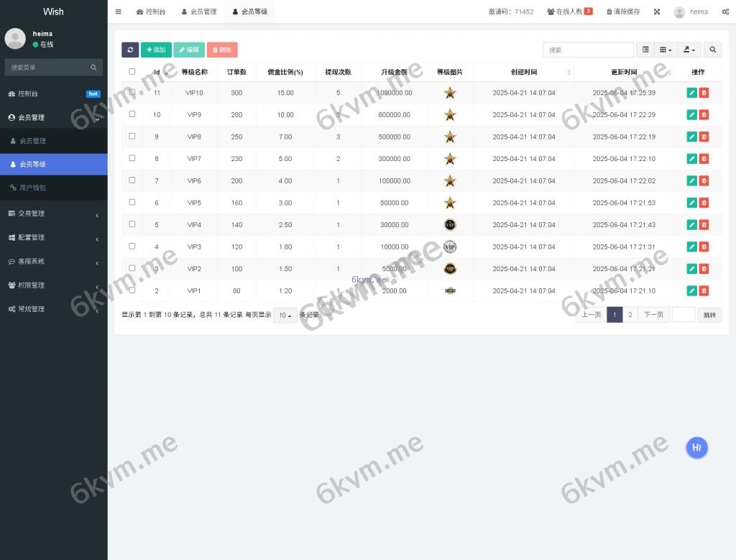Click the green 添加 button
736x560 pixels.
coord(156,50)
